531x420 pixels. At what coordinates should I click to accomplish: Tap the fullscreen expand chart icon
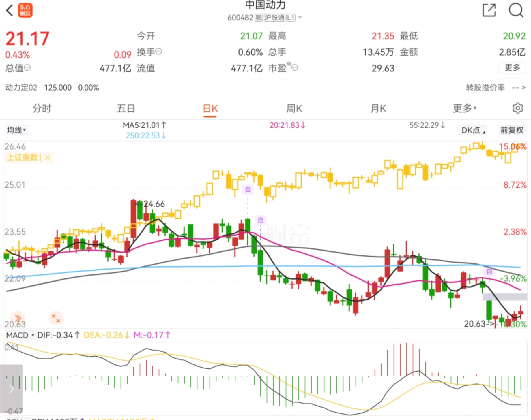coord(56,318)
